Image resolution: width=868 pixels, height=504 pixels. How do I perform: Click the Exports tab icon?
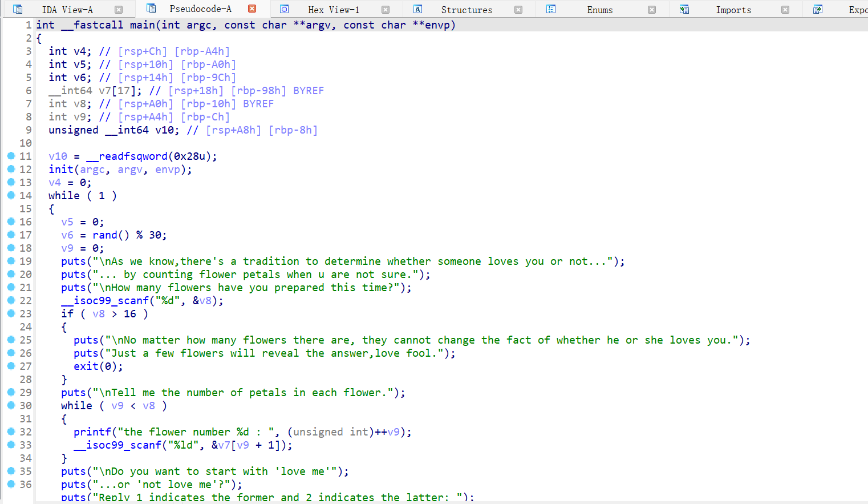click(818, 9)
